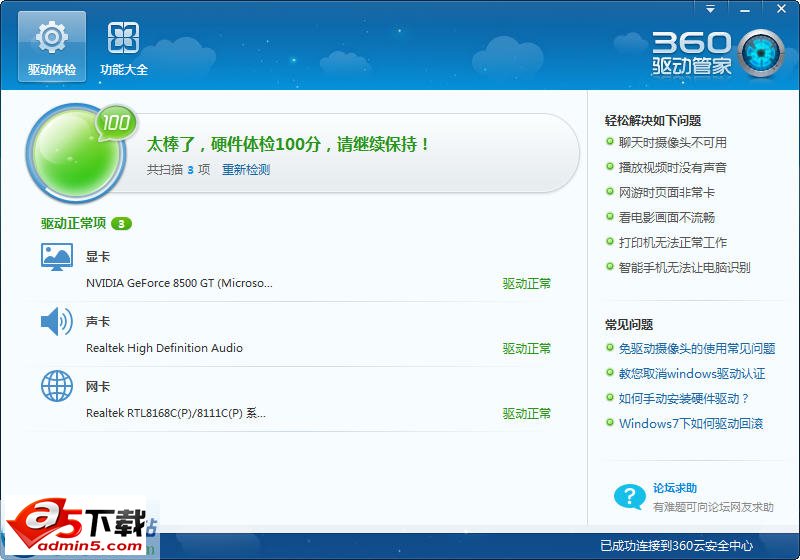Screen dimensions: 800x560
Task: Select the 网卡 globe icon
Action: (x=57, y=386)
